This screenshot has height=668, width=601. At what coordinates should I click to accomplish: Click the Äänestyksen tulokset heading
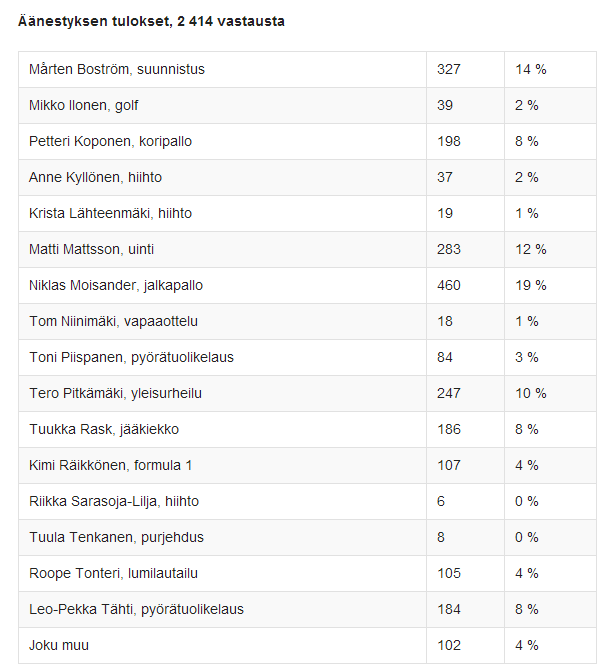click(x=151, y=21)
